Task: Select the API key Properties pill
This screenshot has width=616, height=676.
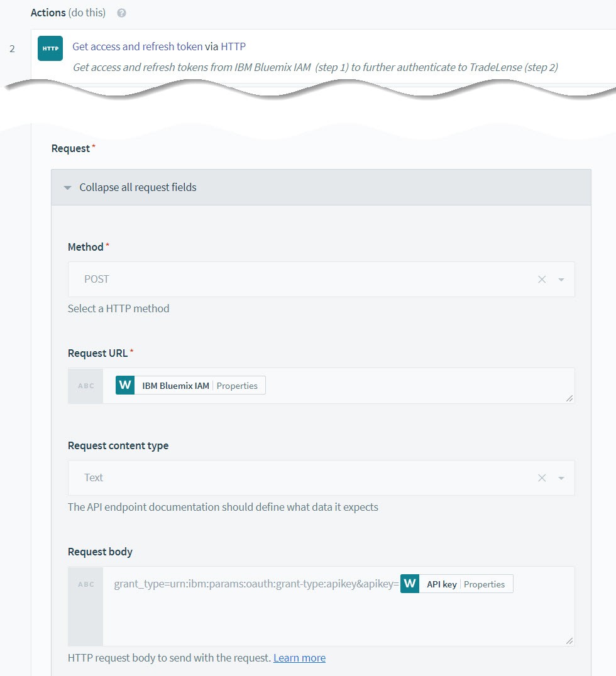Action: tap(456, 584)
